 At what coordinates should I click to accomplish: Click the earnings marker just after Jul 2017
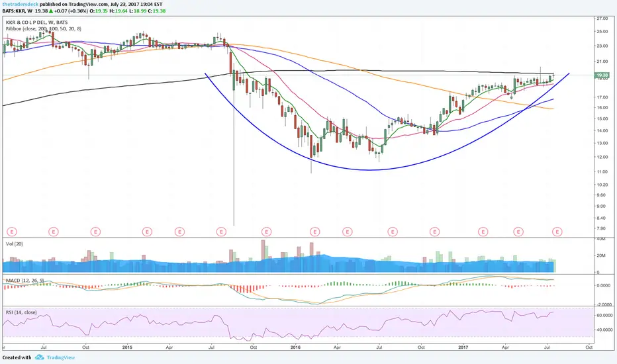[557, 232]
